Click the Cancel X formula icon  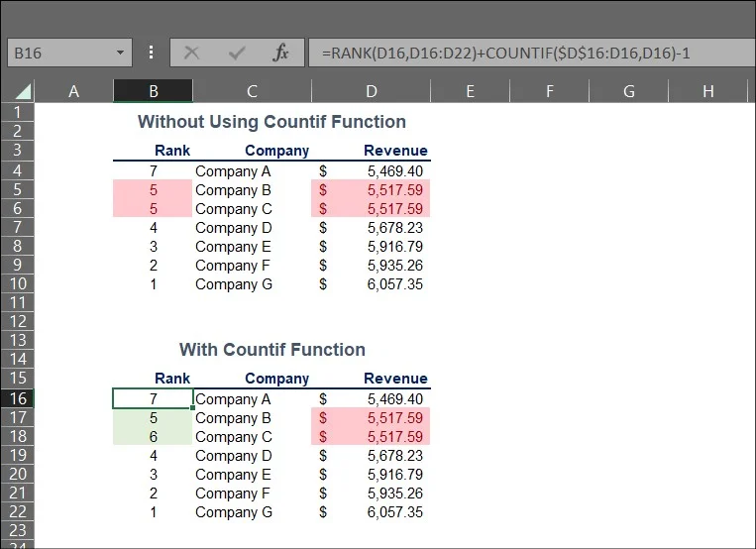[191, 53]
